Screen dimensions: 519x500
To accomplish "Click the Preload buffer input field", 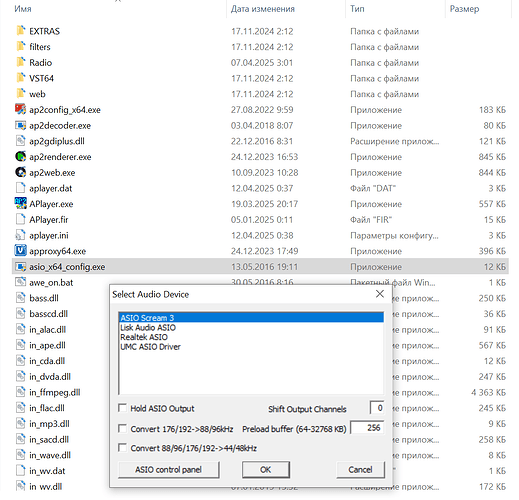I will coord(367,428).
